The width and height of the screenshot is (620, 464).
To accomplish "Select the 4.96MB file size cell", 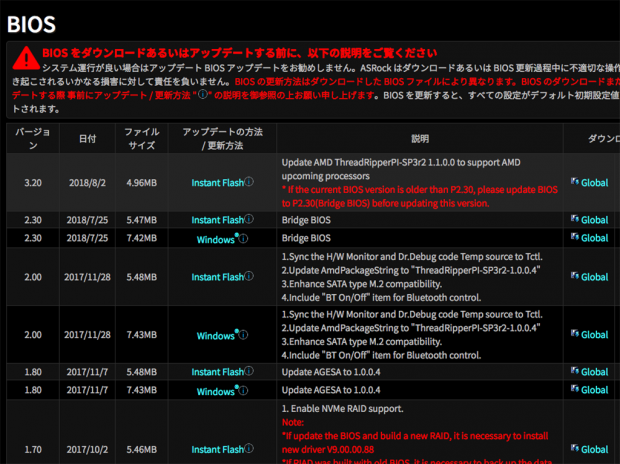I will coord(142,183).
